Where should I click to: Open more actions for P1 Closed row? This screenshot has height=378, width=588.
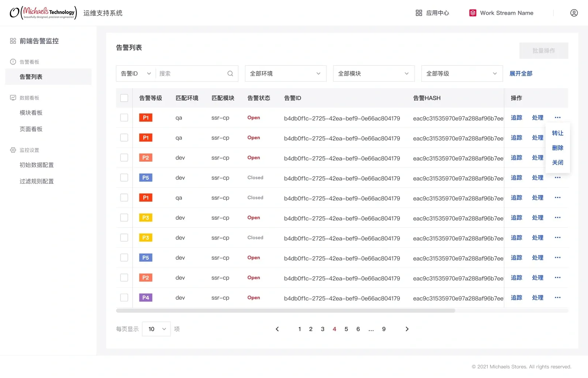point(557,198)
